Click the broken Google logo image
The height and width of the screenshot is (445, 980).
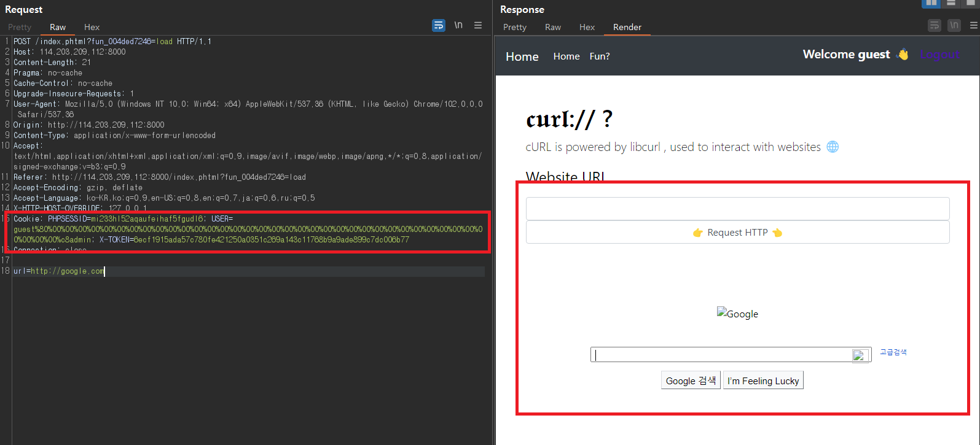click(737, 314)
